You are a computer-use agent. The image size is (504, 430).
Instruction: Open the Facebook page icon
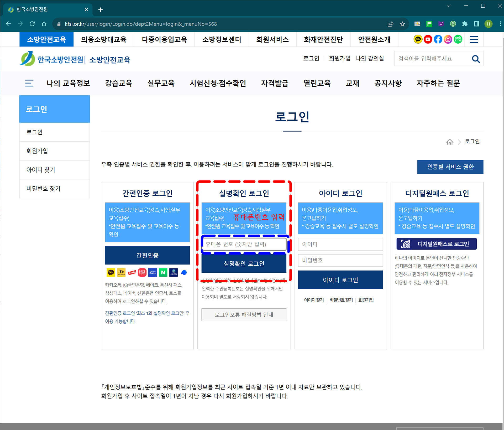pyautogui.click(x=438, y=39)
